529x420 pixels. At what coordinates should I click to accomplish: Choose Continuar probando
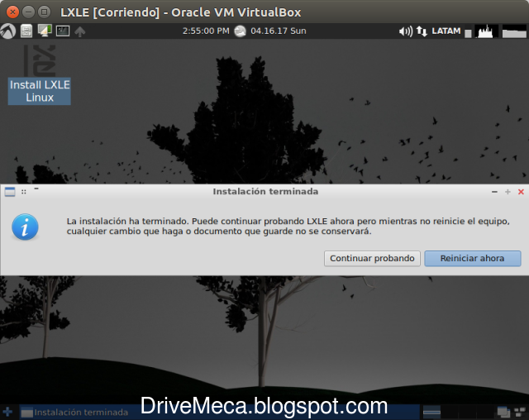[x=372, y=259]
